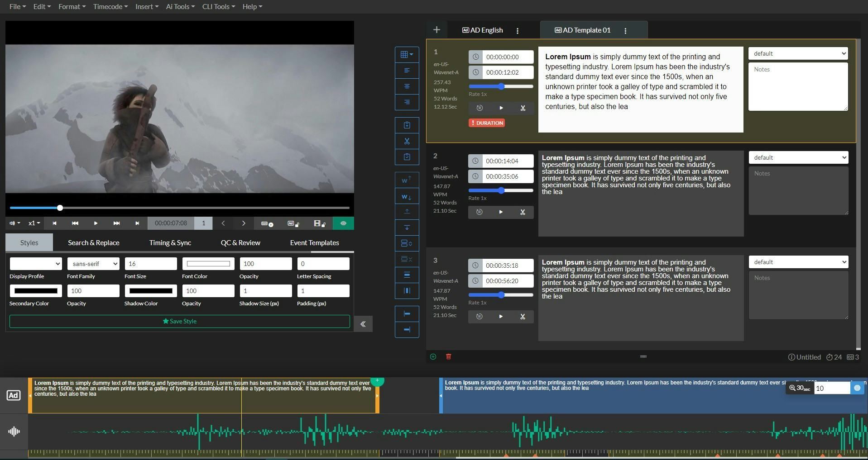Open the Timecode menu

(110, 6)
